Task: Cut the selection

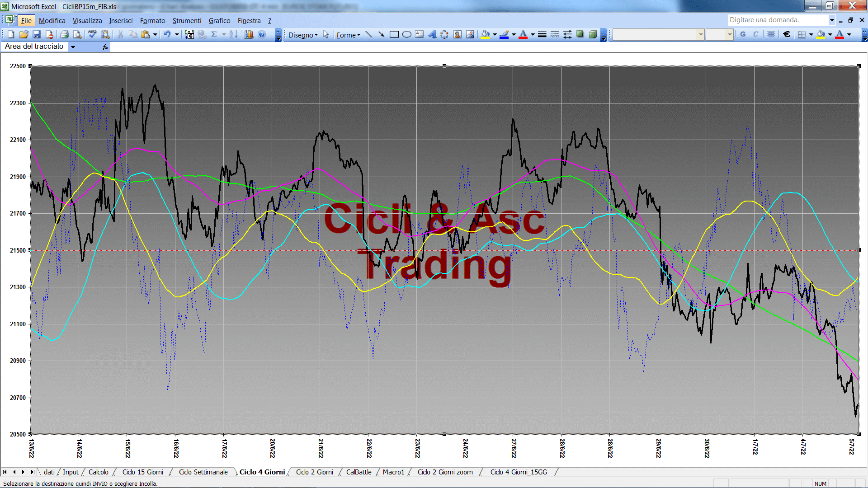Action: pos(120,35)
